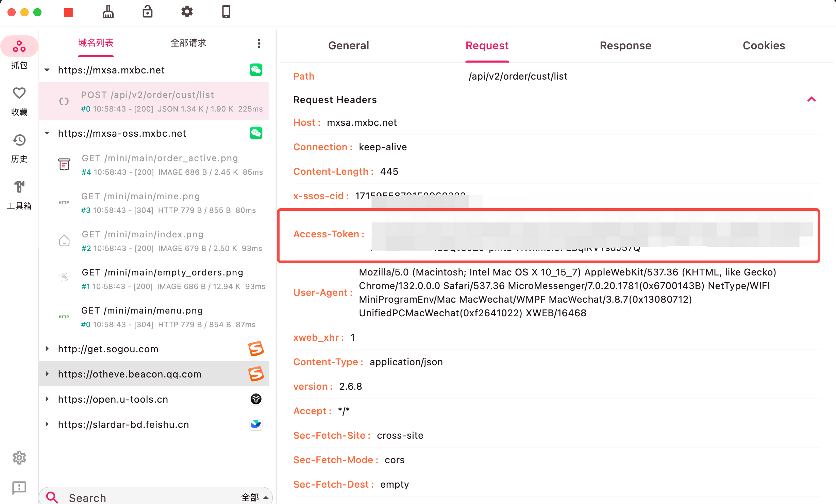
Task: Open the 工具箱 toolbox hammer icon
Action: (19, 187)
